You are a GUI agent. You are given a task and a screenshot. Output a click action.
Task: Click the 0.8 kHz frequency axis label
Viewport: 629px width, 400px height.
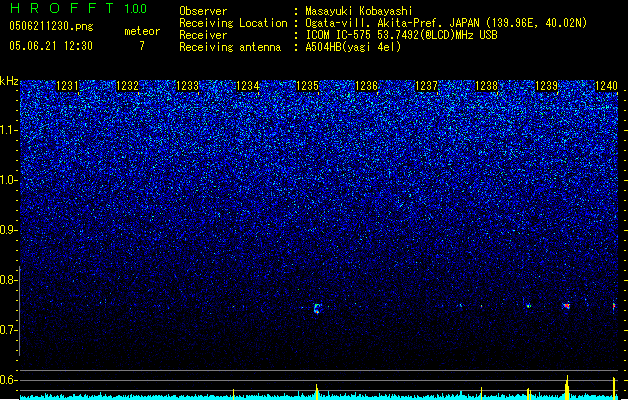click(8, 280)
